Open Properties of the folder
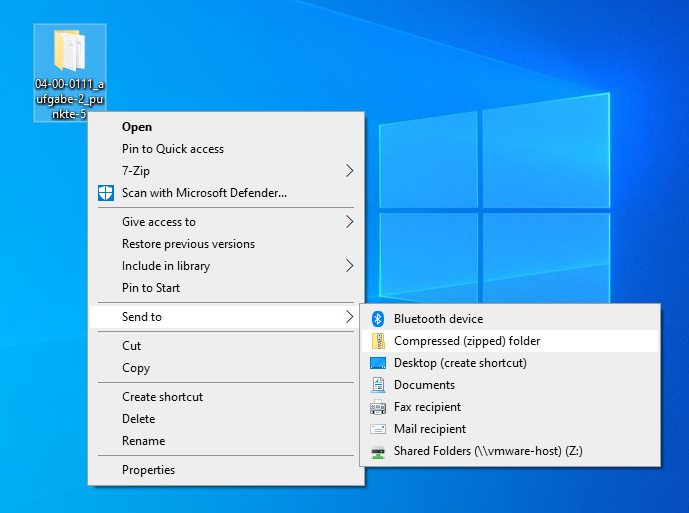Viewport: 689px width, 513px height. [148, 470]
